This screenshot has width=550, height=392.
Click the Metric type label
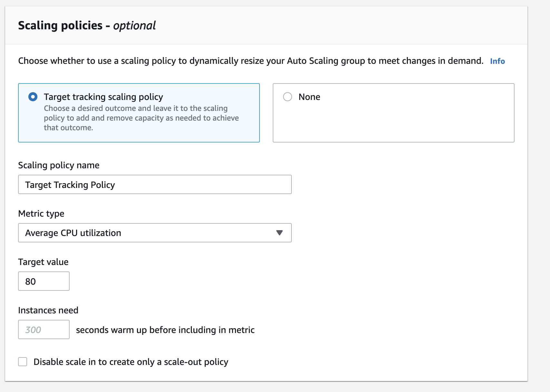point(41,213)
